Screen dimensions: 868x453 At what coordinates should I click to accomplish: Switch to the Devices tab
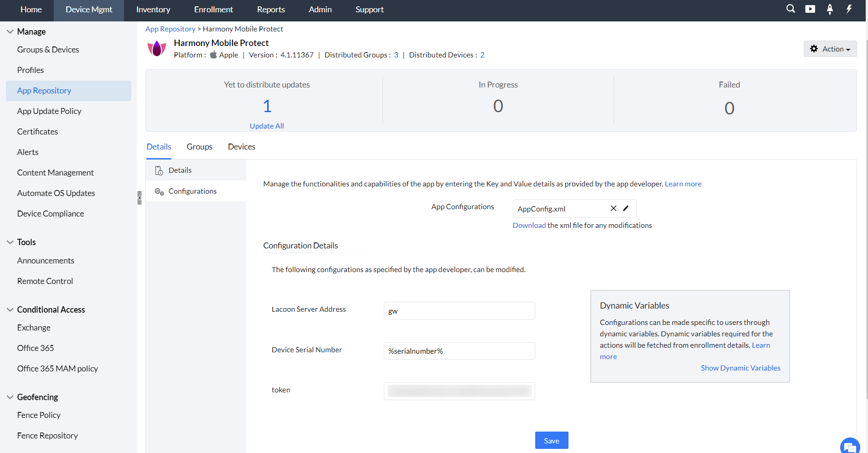click(242, 147)
